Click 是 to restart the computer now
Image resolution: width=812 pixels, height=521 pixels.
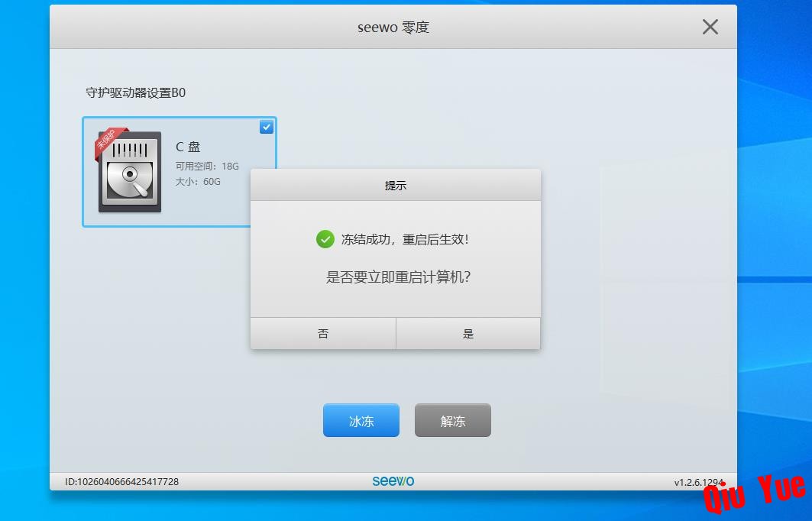(468, 334)
